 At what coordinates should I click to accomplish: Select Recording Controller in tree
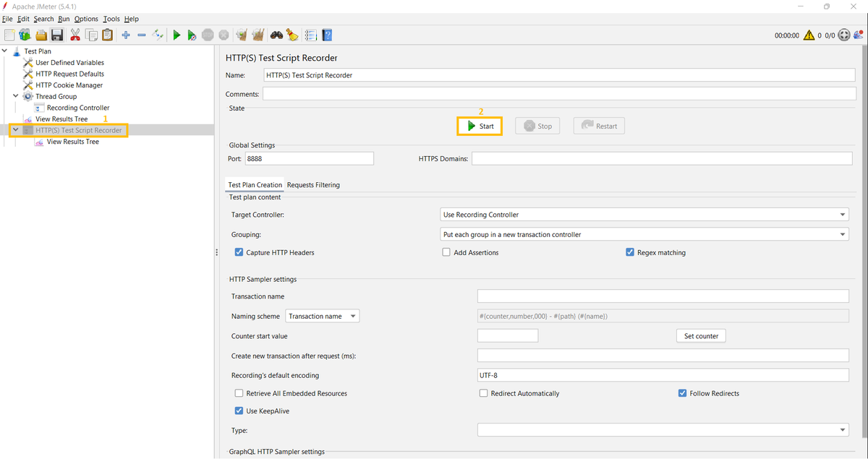[78, 108]
